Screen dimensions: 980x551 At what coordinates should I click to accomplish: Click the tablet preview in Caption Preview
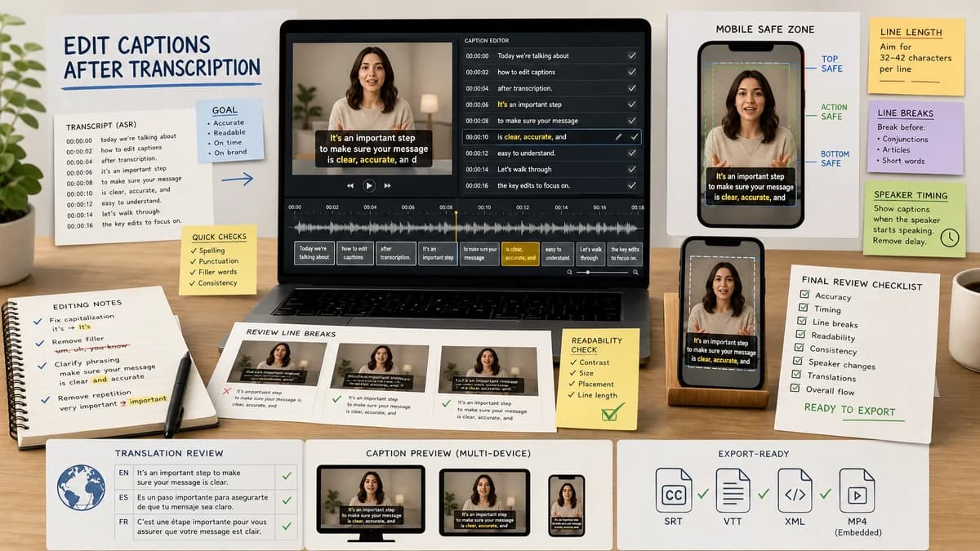[x=484, y=502]
